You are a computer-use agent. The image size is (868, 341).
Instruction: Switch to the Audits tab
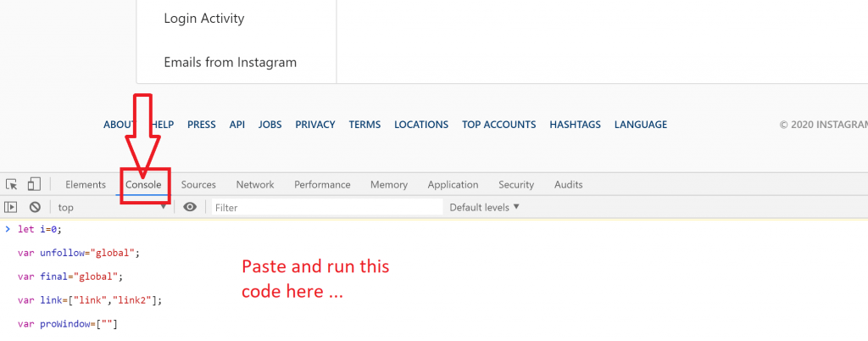click(569, 184)
